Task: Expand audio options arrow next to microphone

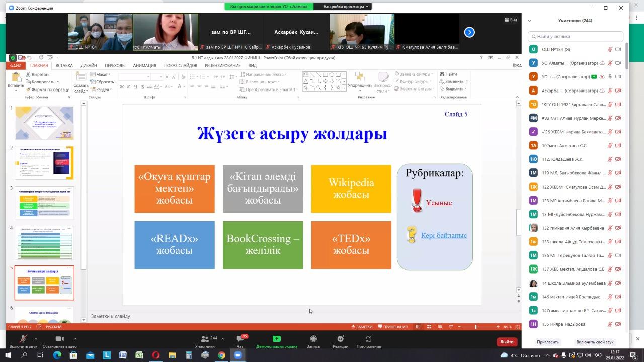Action: (x=36, y=338)
